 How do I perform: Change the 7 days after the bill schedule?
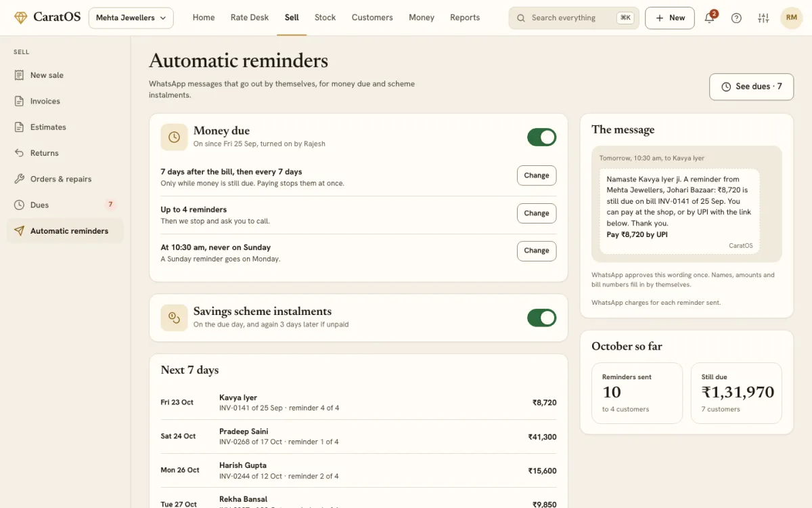pos(537,175)
